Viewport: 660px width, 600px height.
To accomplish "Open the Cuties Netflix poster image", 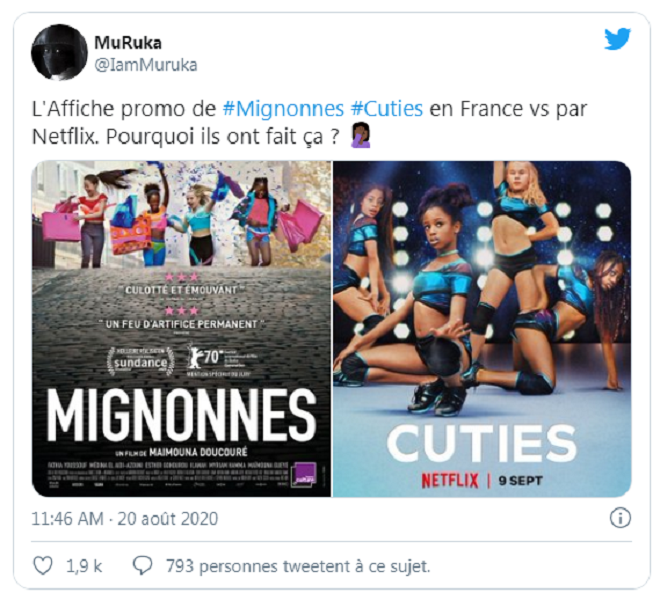I will pos(482,329).
